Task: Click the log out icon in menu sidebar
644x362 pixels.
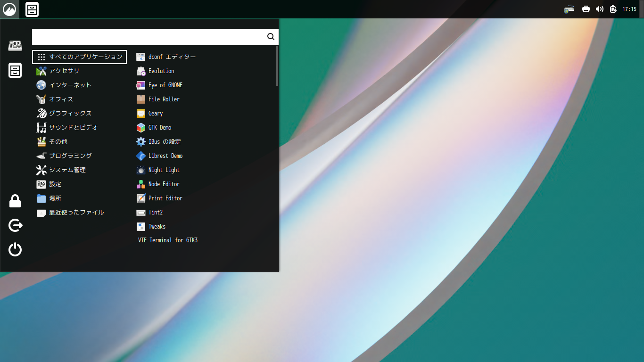Action: coord(15,225)
